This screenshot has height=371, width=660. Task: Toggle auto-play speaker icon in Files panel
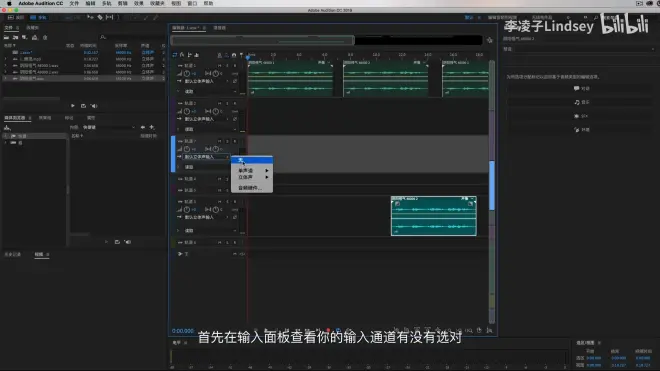[x=94, y=106]
